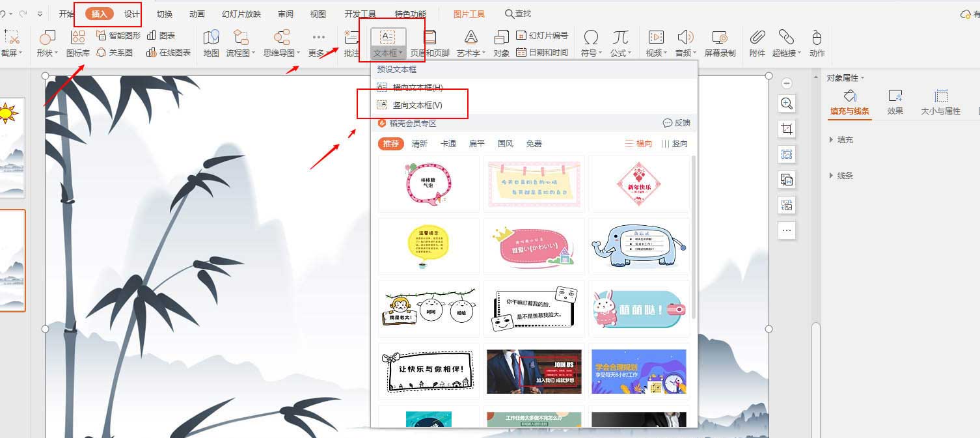This screenshot has width=980, height=438.
Task: Open the 查找 search box
Action: pyautogui.click(x=518, y=14)
